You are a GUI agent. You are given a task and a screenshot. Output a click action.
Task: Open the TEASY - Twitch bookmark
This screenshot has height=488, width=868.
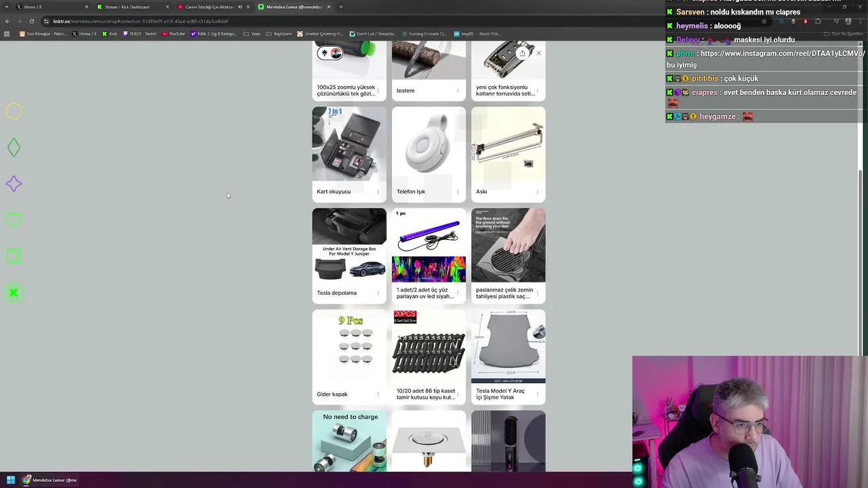tap(139, 34)
